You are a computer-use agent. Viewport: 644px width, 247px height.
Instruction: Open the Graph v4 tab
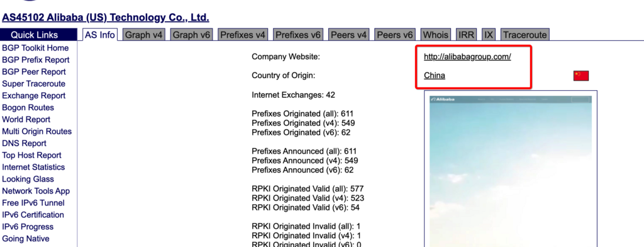(144, 35)
